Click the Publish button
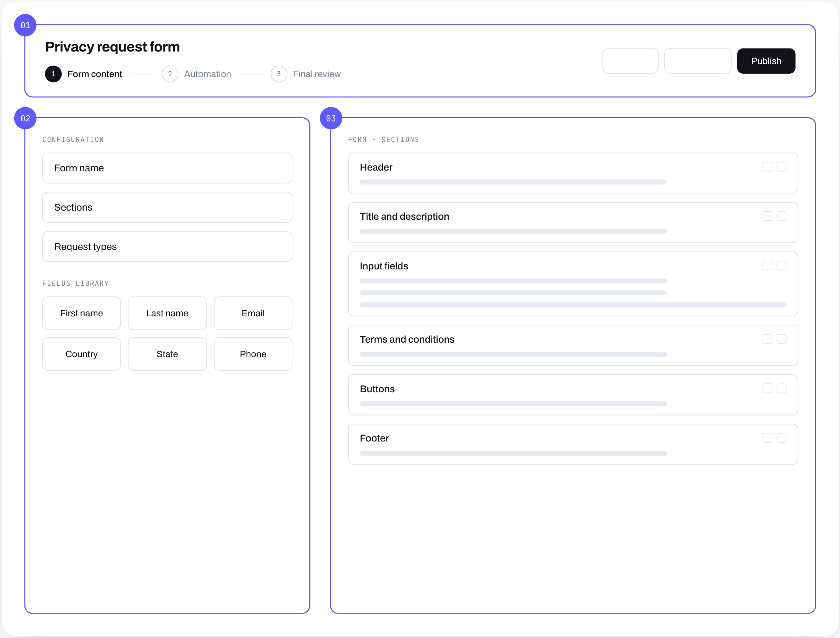The image size is (840, 638). pos(766,61)
